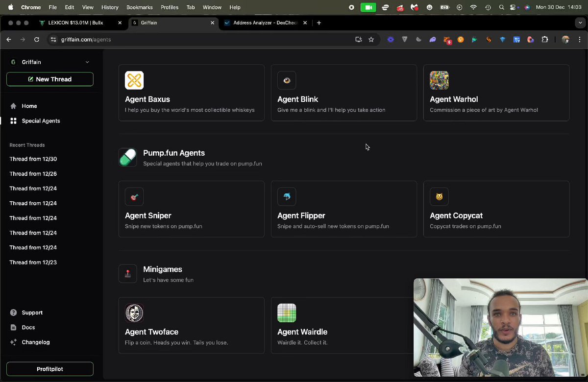
Task: Open the Apple menu
Action: click(x=10, y=7)
